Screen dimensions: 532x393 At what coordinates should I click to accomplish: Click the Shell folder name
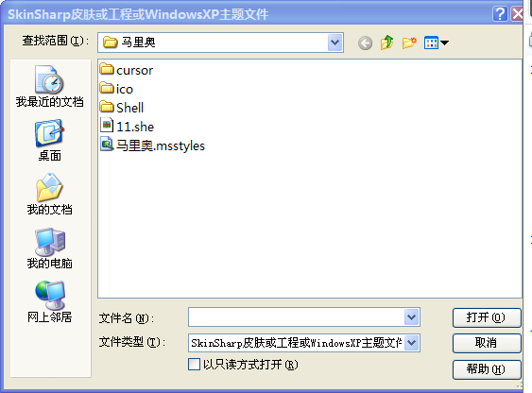click(x=130, y=108)
